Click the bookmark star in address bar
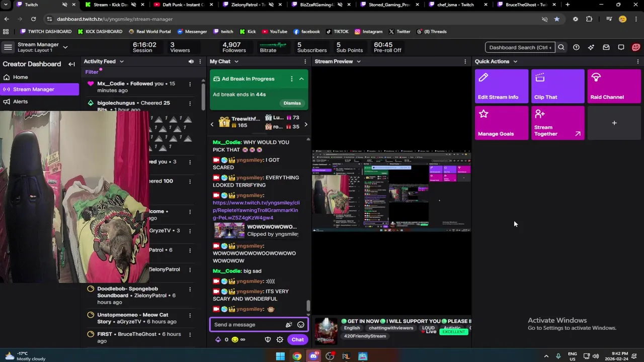644x362 pixels. coord(556,19)
